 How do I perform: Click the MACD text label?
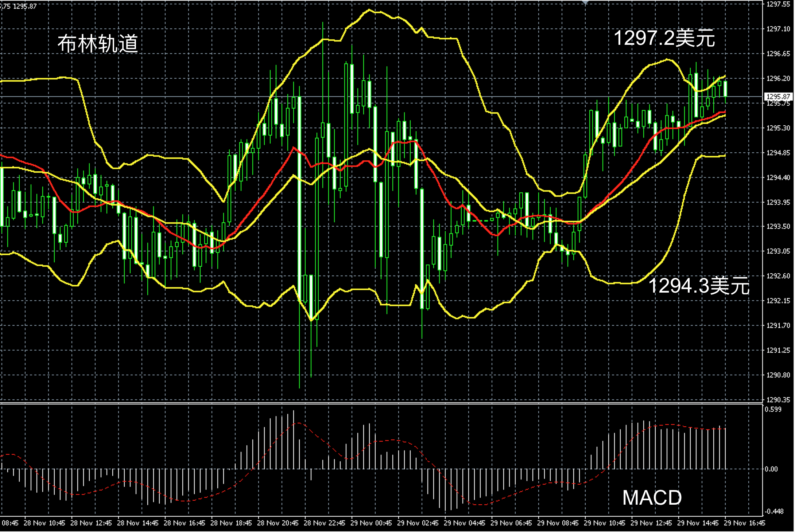(x=652, y=498)
